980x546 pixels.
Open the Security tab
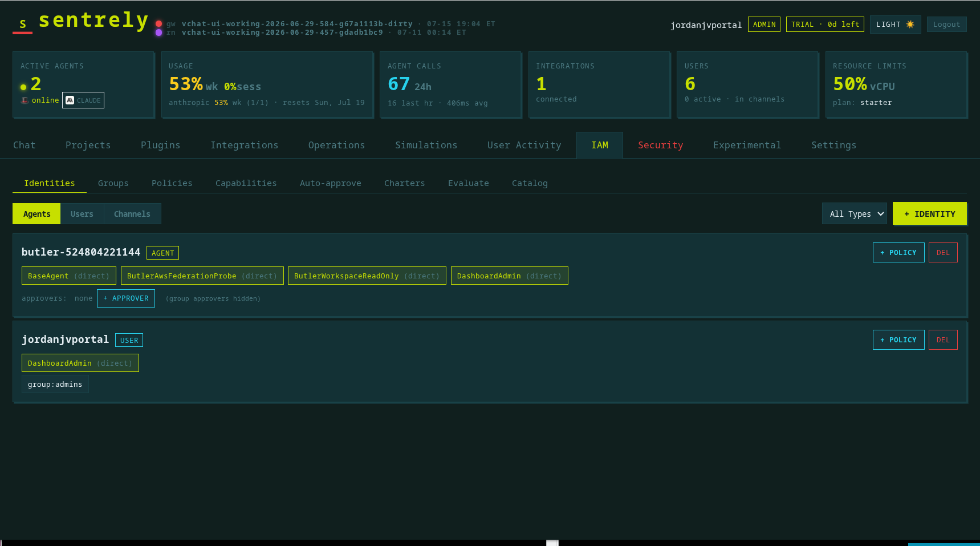660,145
